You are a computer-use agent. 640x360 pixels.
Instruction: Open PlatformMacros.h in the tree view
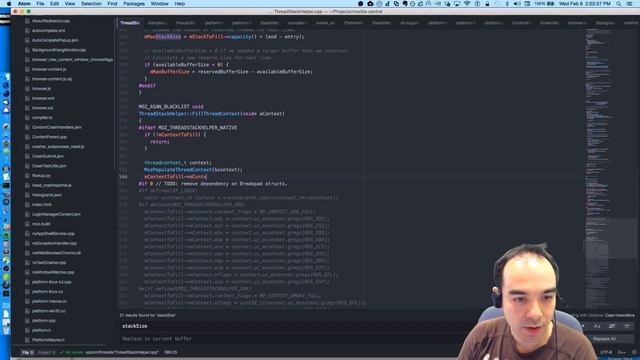coord(48,340)
